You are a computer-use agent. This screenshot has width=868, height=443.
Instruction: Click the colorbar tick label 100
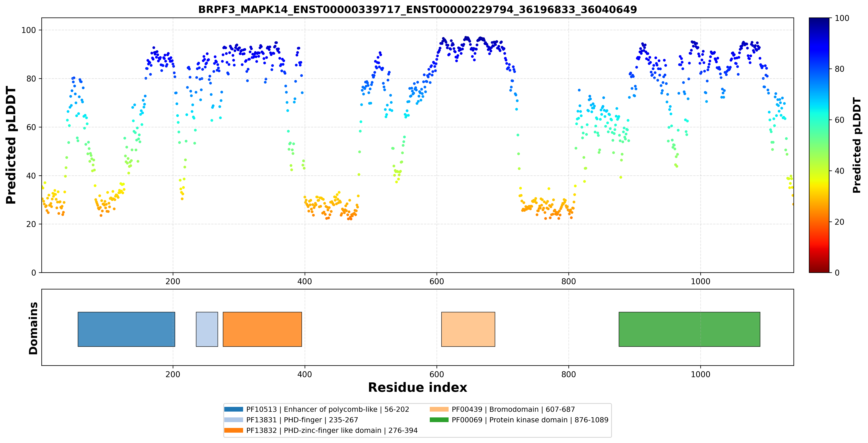[x=842, y=18]
